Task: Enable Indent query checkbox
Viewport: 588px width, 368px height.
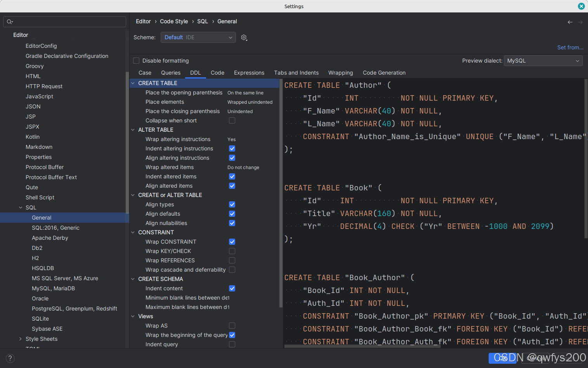Action: (x=232, y=344)
